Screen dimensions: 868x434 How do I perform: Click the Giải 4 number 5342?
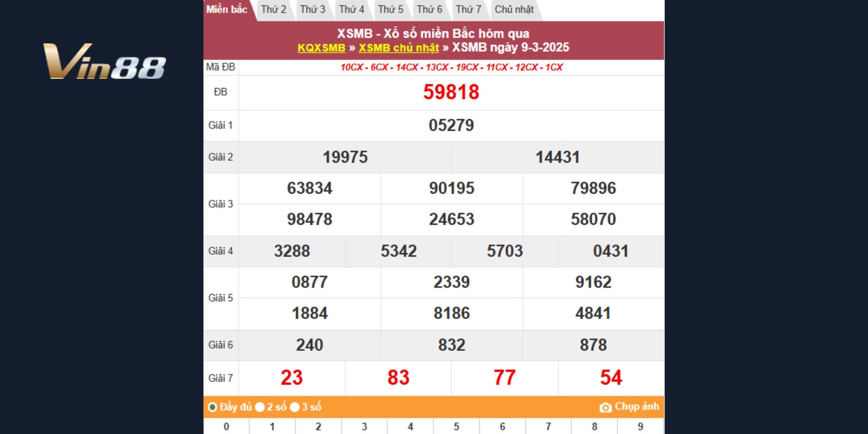click(399, 251)
